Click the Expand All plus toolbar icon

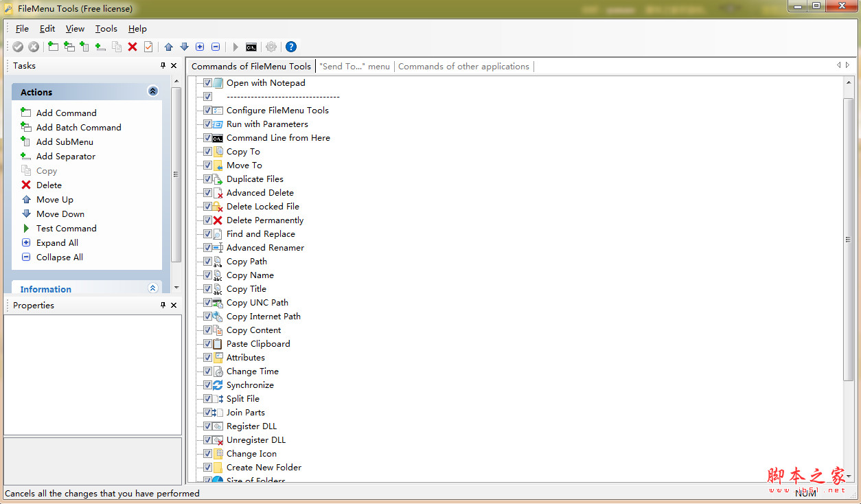pos(200,47)
